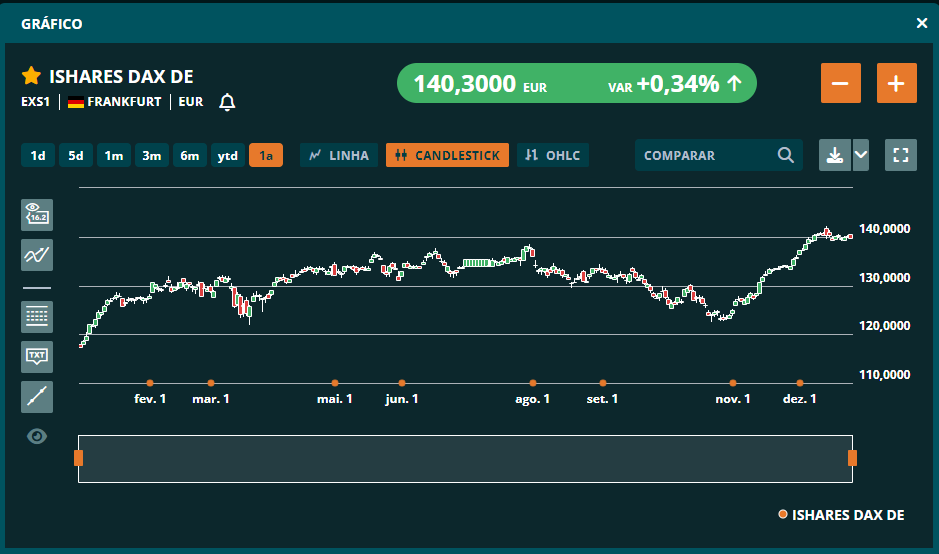Click the orange minus button
The image size is (939, 554).
coord(841,83)
